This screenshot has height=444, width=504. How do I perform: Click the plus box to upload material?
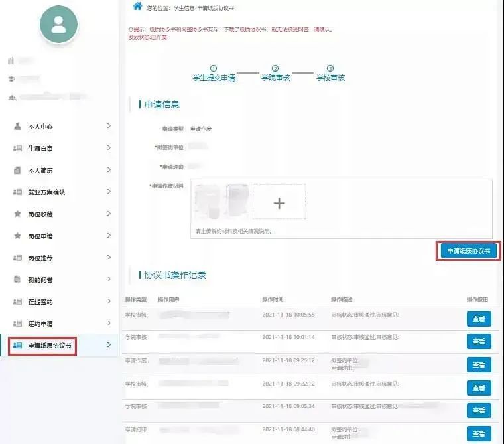pyautogui.click(x=279, y=204)
